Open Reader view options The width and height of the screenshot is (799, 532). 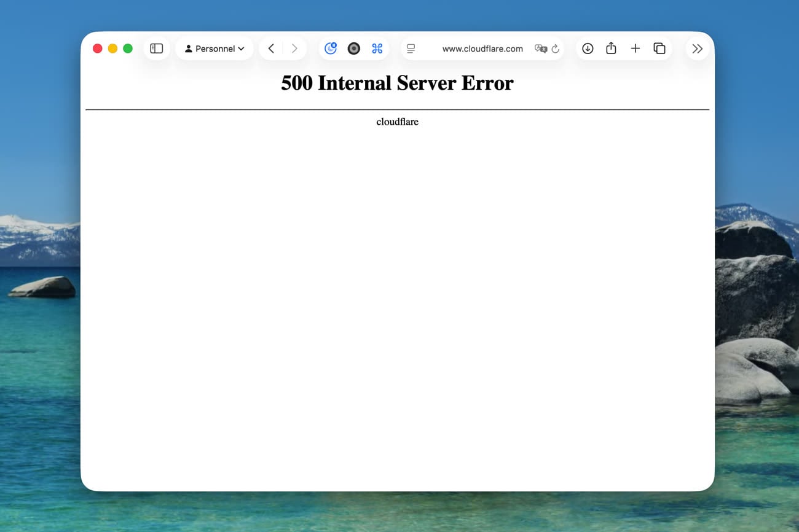tap(411, 48)
